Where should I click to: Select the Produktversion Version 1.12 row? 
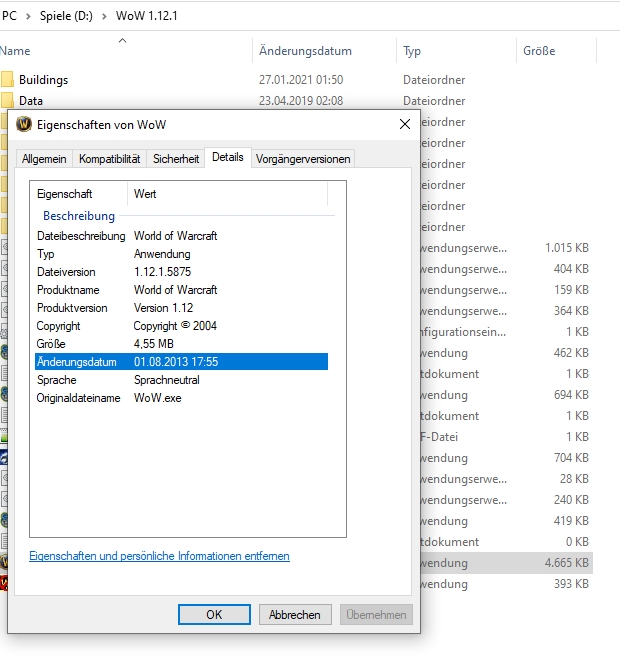181,308
